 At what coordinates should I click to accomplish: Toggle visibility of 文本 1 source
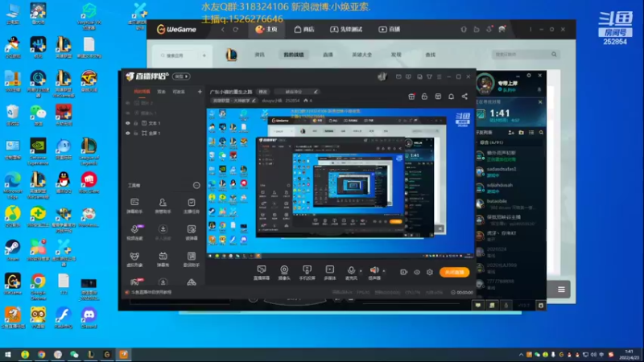(x=128, y=123)
